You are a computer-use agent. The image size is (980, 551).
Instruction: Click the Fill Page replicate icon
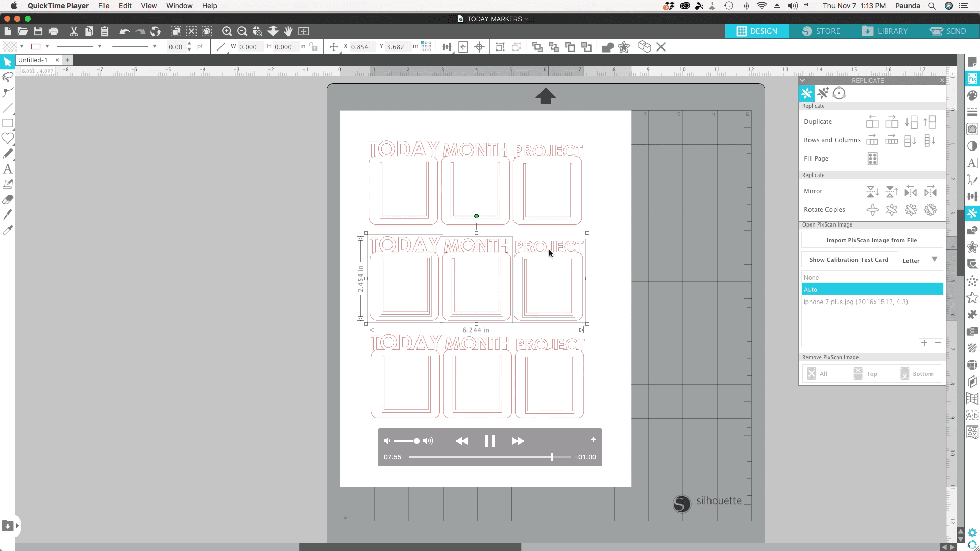click(x=872, y=159)
